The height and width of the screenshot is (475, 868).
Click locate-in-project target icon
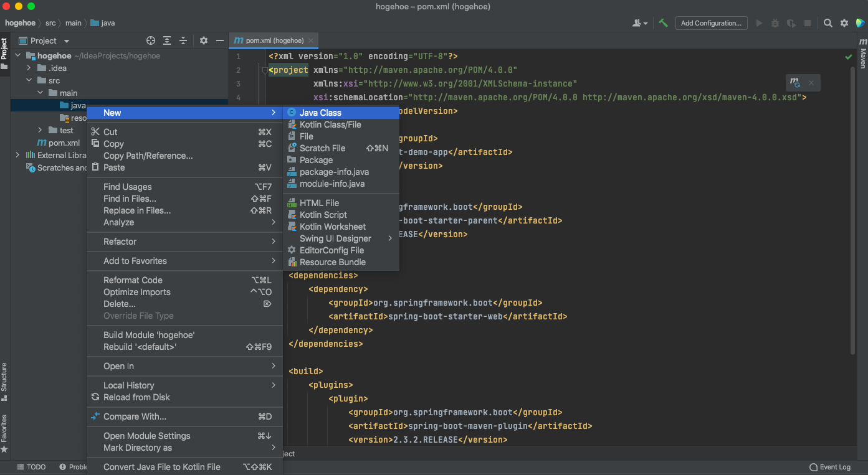(150, 40)
